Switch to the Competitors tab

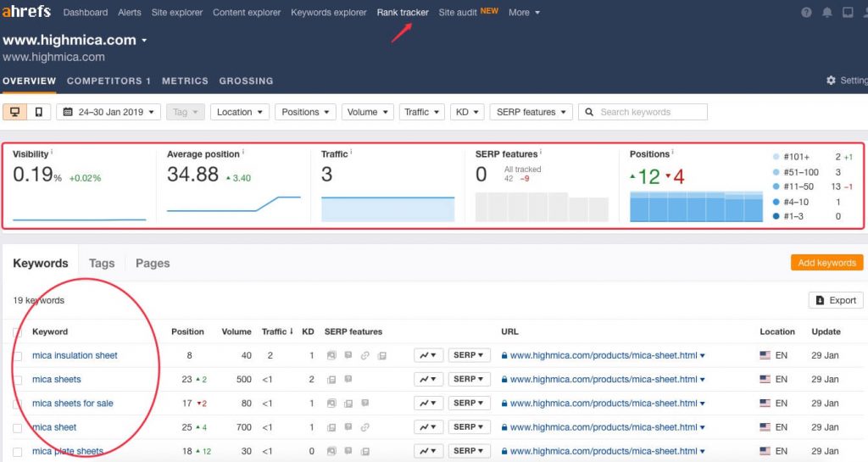pos(108,81)
